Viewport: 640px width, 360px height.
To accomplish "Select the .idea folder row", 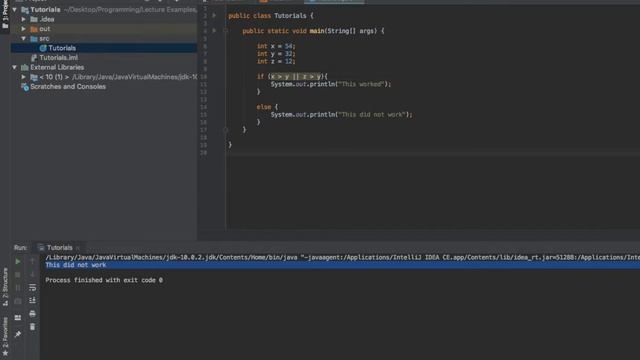I will [104, 19].
